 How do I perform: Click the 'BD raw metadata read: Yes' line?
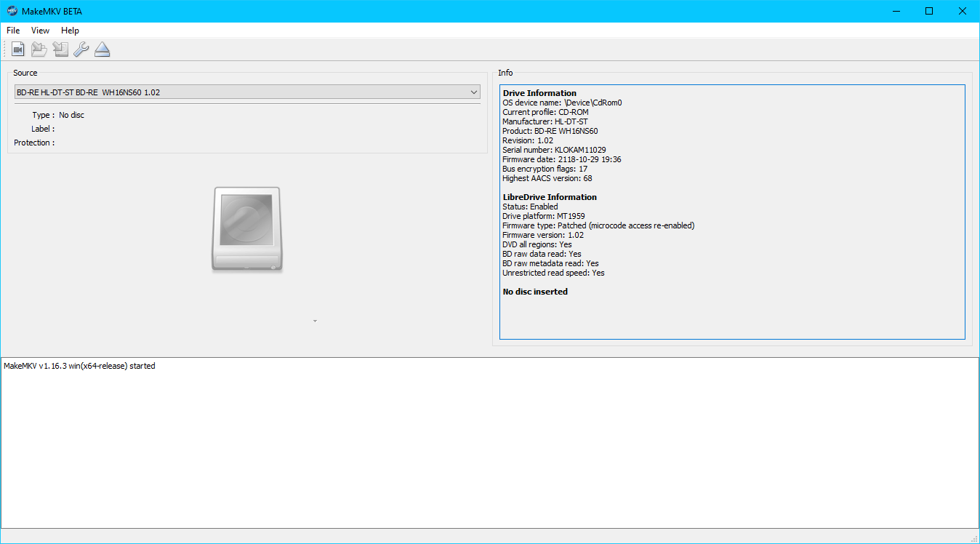pos(550,263)
